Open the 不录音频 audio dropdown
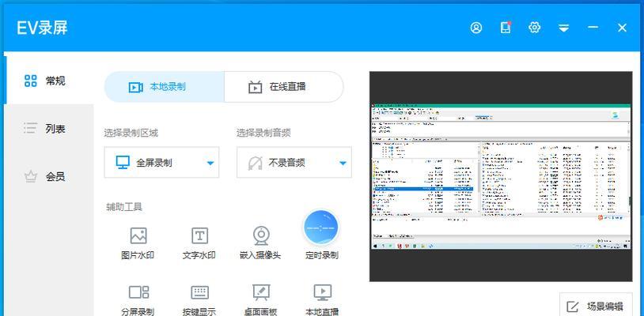644x316 pixels. 294,162
